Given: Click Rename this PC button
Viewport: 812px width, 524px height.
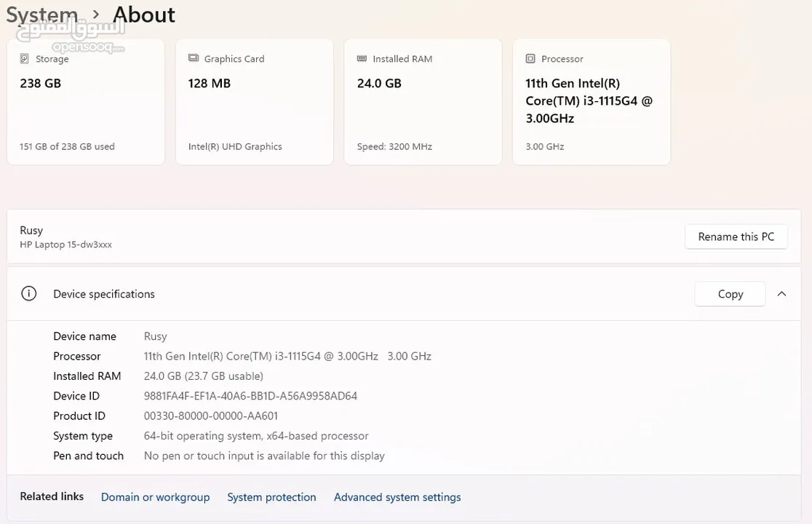Looking at the screenshot, I should (x=736, y=237).
